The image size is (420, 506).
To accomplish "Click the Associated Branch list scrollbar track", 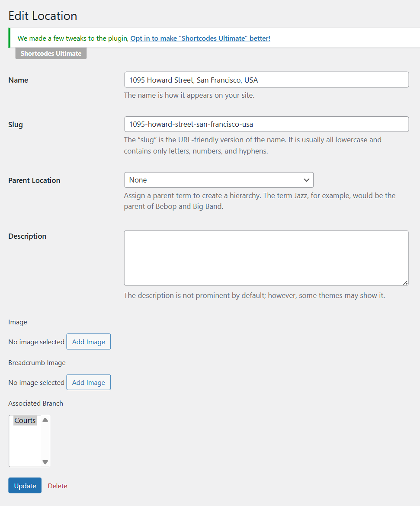I will 45,441.
